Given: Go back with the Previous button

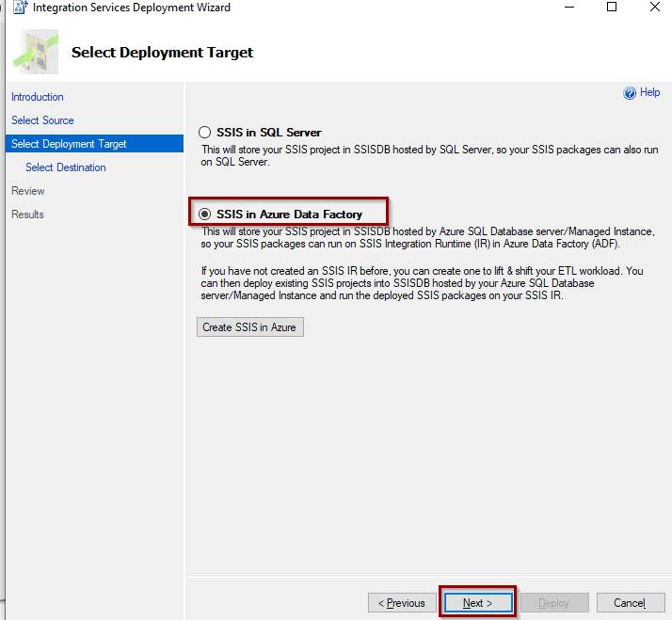Looking at the screenshot, I should click(x=402, y=603).
